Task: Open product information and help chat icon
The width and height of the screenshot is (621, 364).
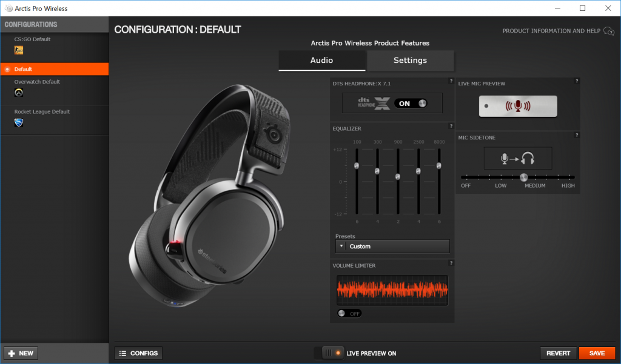Action: (x=609, y=31)
